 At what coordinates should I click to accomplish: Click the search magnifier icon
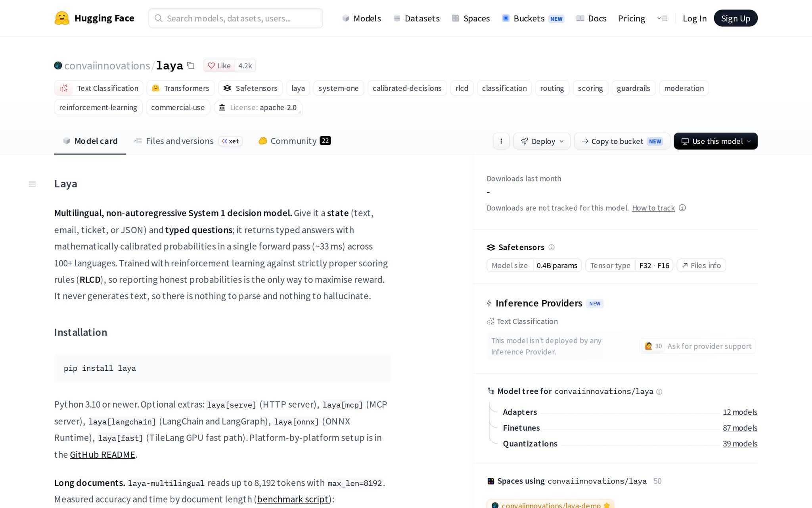click(x=158, y=18)
